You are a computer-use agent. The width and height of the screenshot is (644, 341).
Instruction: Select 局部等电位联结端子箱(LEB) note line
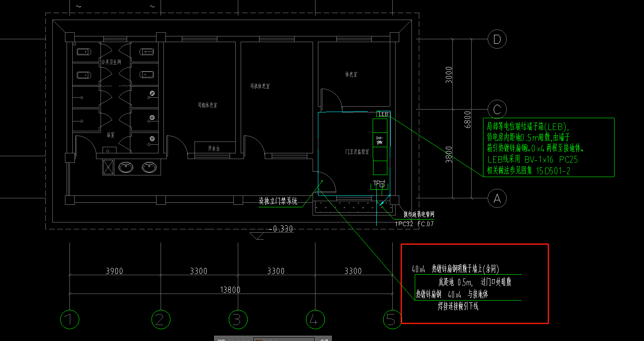point(528,127)
